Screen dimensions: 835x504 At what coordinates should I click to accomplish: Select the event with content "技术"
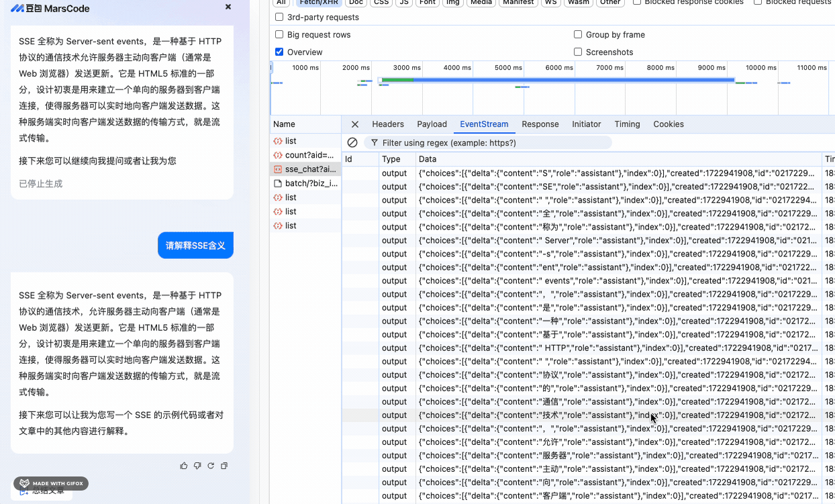point(588,415)
